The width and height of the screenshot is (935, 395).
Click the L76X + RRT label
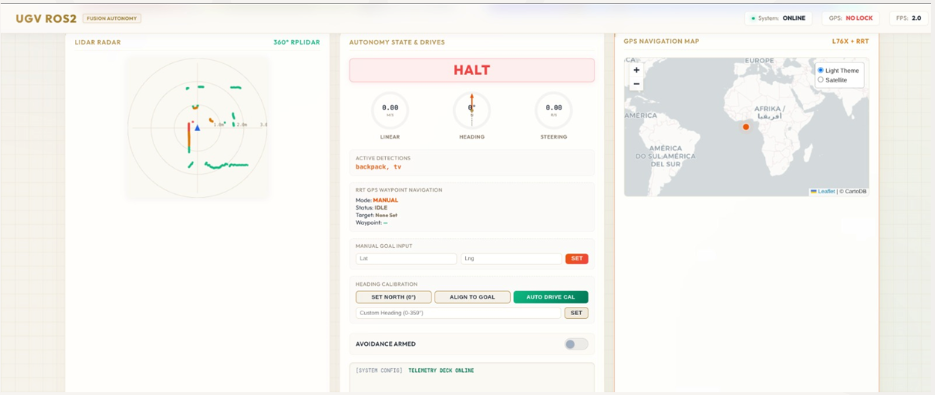pyautogui.click(x=850, y=42)
